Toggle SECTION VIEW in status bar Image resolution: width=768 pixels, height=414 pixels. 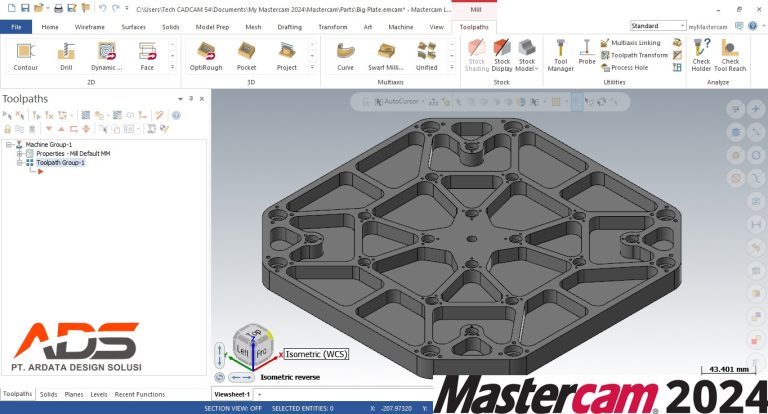click(x=233, y=408)
